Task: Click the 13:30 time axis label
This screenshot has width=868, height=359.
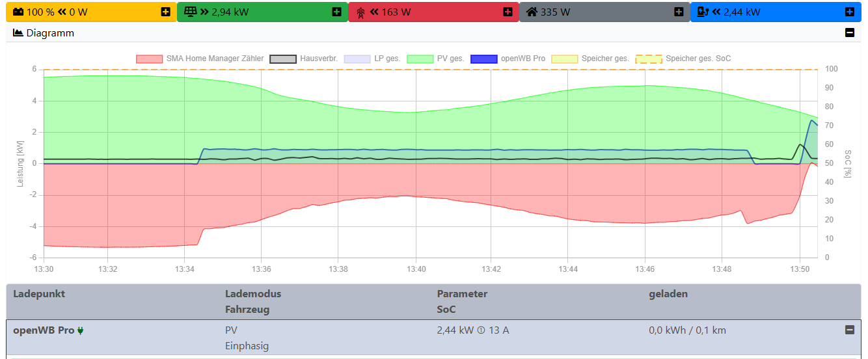Action: 44,269
